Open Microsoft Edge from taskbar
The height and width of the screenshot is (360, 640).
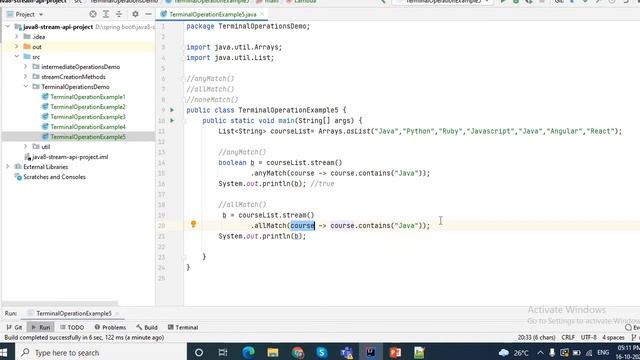pos(248,352)
